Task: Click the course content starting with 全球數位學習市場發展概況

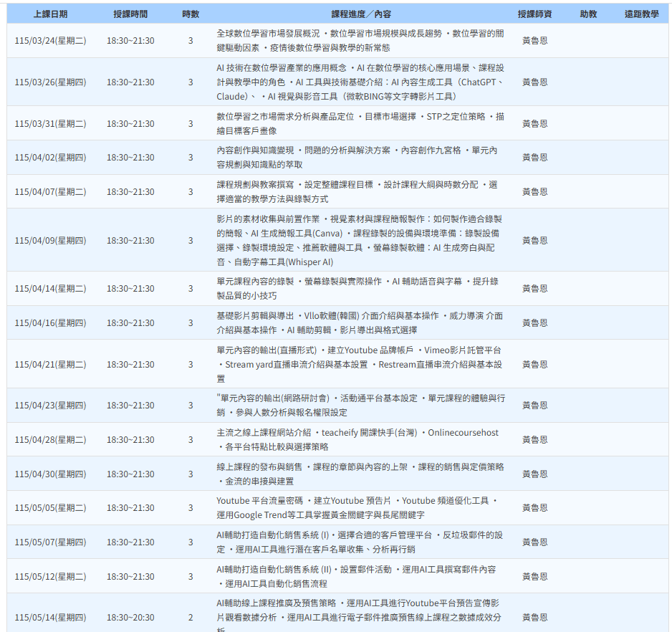Action: (361, 41)
